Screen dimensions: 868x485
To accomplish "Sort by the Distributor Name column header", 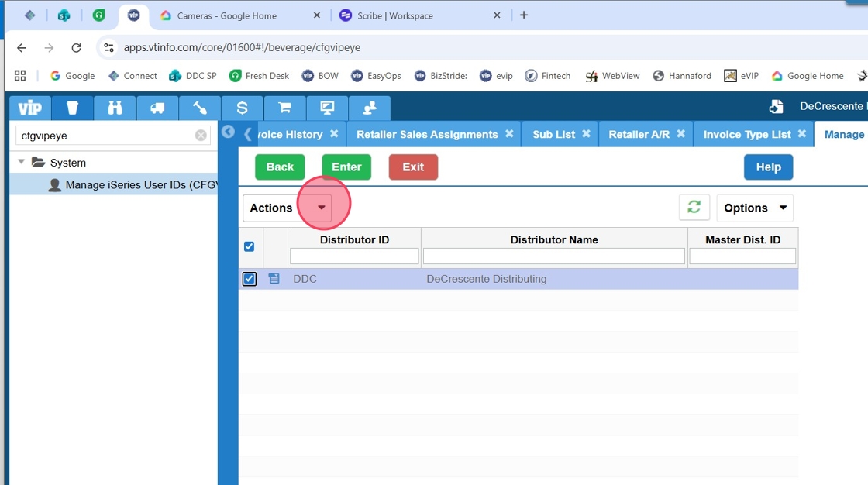I will click(554, 239).
